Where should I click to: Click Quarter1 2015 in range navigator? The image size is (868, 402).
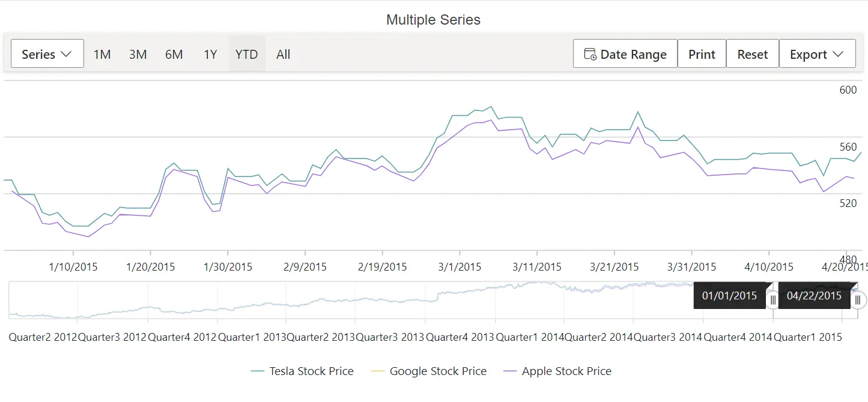pyautogui.click(x=807, y=337)
